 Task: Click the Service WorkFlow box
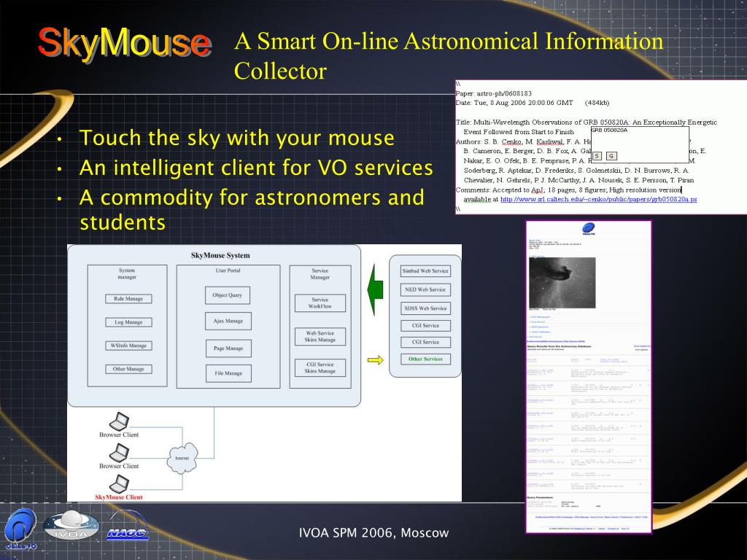click(x=320, y=303)
